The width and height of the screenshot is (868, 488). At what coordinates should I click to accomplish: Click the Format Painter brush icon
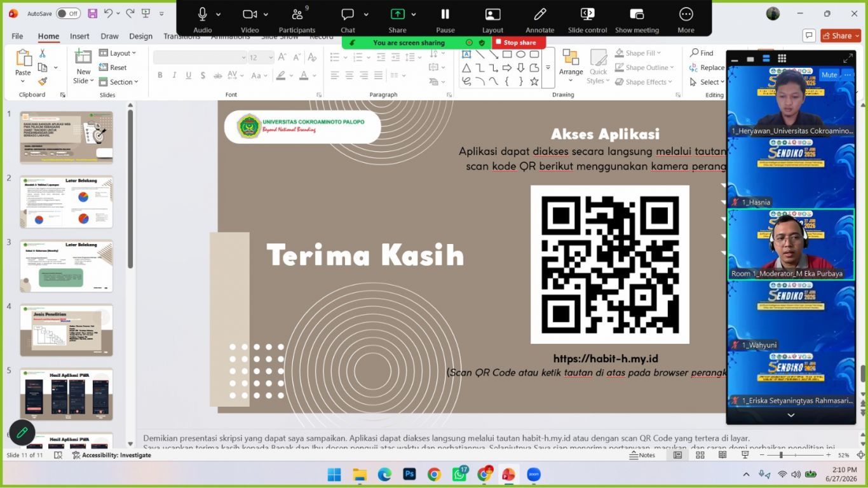click(43, 81)
